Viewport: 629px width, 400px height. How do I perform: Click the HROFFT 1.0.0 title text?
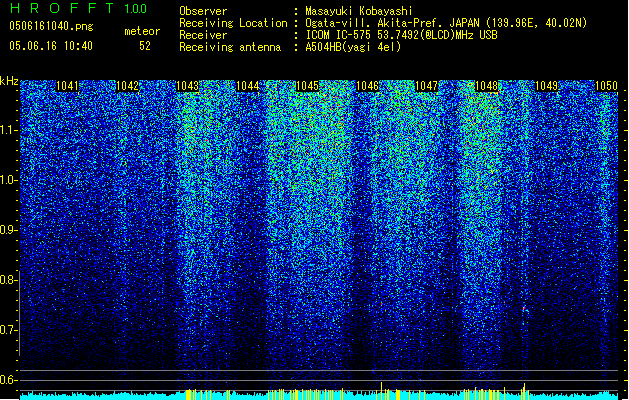pos(78,8)
